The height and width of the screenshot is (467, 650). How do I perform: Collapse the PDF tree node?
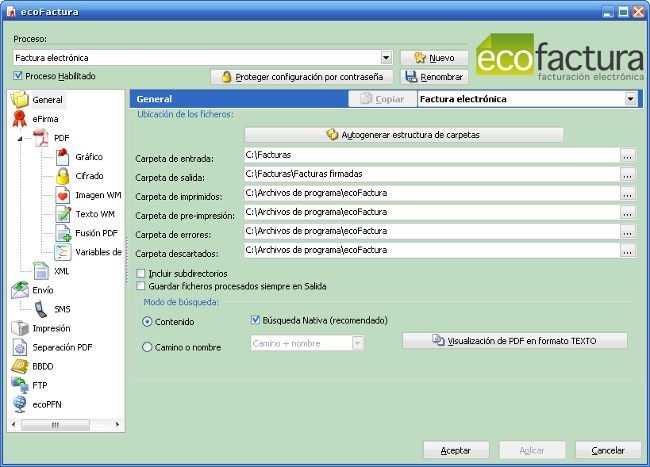pyautogui.click(x=21, y=138)
